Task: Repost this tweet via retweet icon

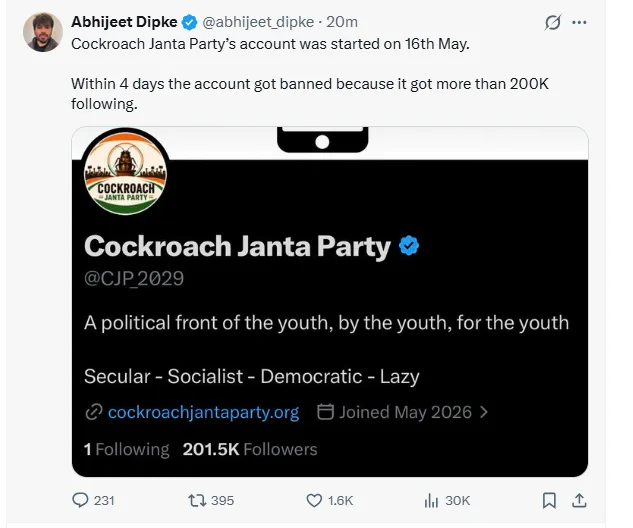Action: [x=197, y=501]
